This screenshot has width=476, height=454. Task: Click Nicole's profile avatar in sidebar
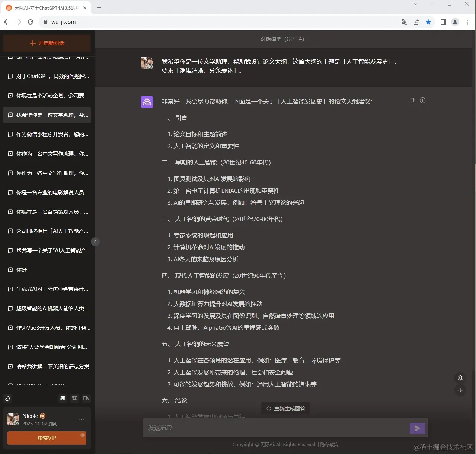tap(13, 419)
